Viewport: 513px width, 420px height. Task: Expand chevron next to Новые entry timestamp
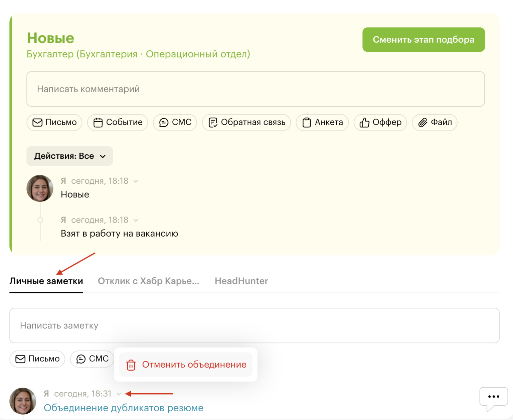click(136, 181)
